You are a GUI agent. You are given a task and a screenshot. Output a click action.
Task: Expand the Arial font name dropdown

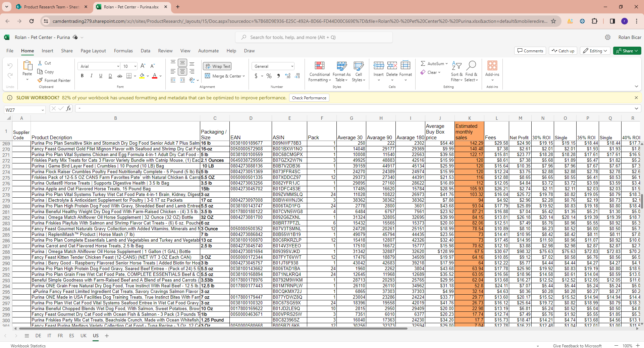point(118,66)
